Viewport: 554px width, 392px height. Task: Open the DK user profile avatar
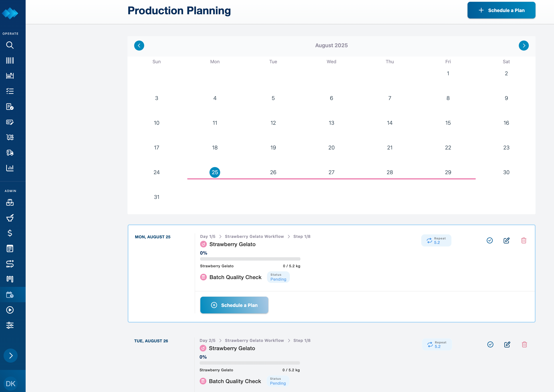[x=11, y=384]
